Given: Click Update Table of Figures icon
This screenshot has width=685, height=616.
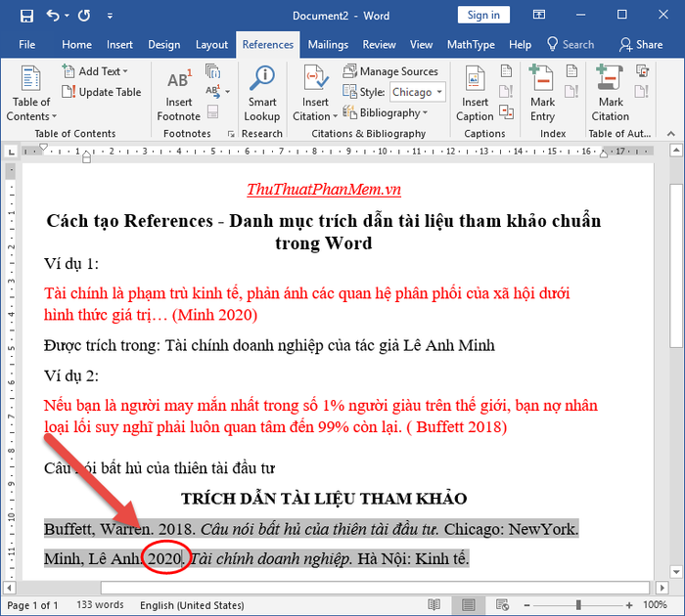Looking at the screenshot, I should (x=506, y=92).
